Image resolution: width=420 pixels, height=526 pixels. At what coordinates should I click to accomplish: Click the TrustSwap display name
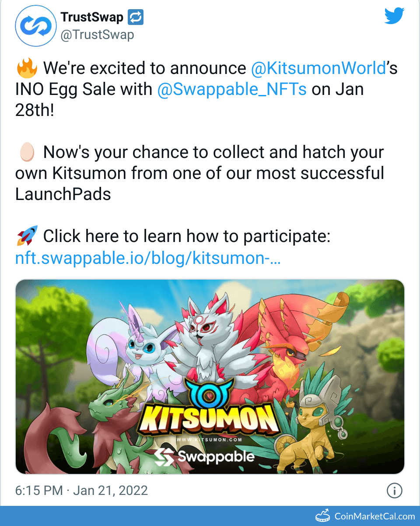coord(92,18)
